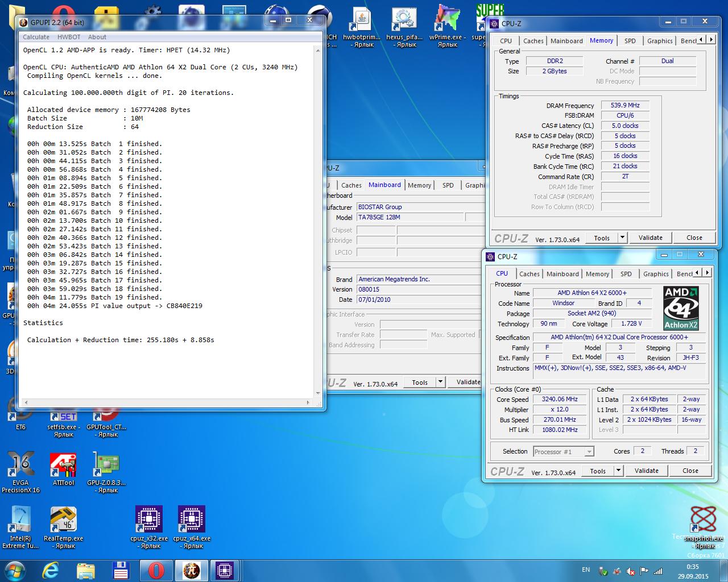The width and height of the screenshot is (728, 582).
Task: Switch to Graphics tab in memory CPU-Z window
Action: 660,41
